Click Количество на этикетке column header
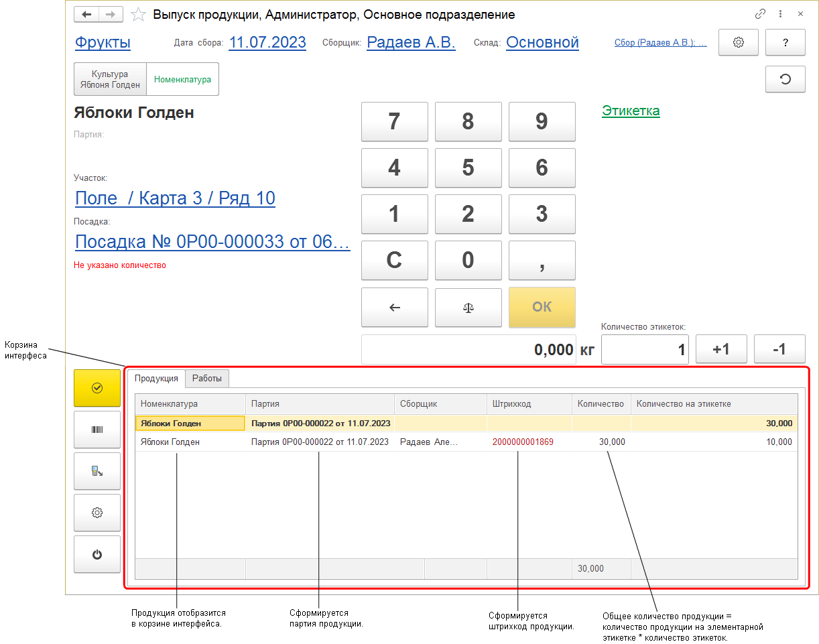The height and width of the screenshot is (644, 819). point(714,404)
